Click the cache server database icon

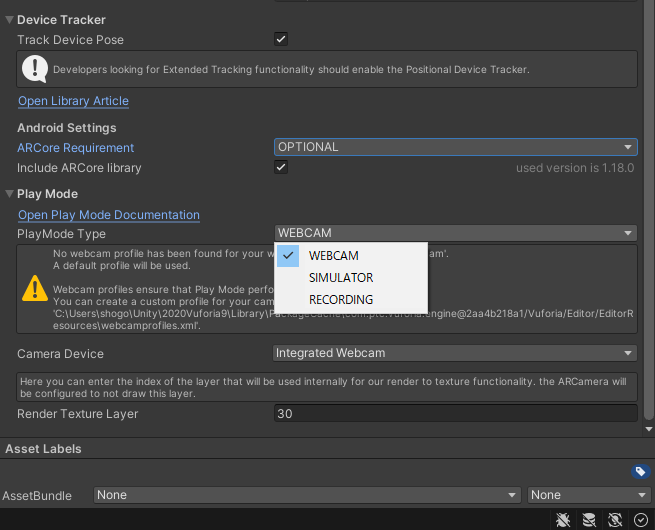point(589,519)
